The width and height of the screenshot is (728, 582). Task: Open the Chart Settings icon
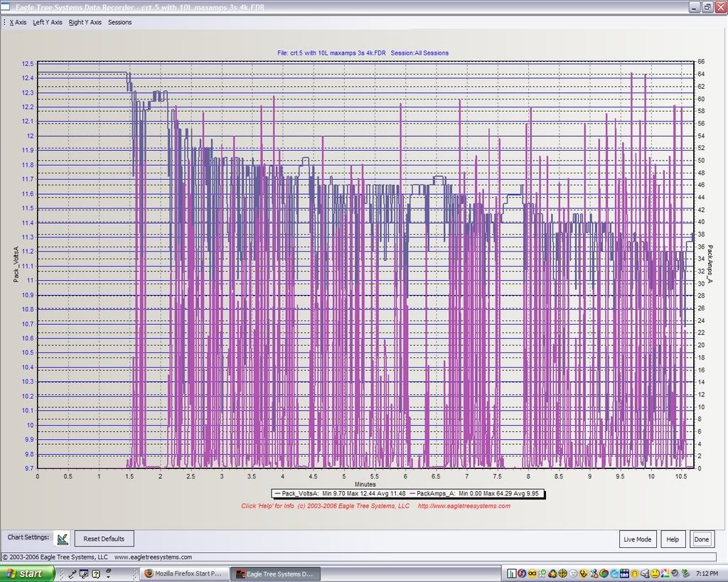[x=63, y=539]
